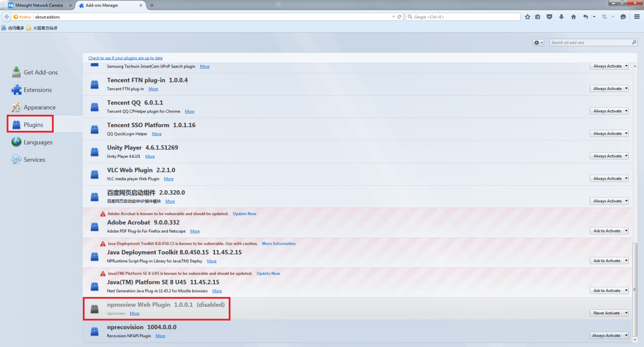Click Update Now for Java(TM) Platform SE

tap(268, 273)
